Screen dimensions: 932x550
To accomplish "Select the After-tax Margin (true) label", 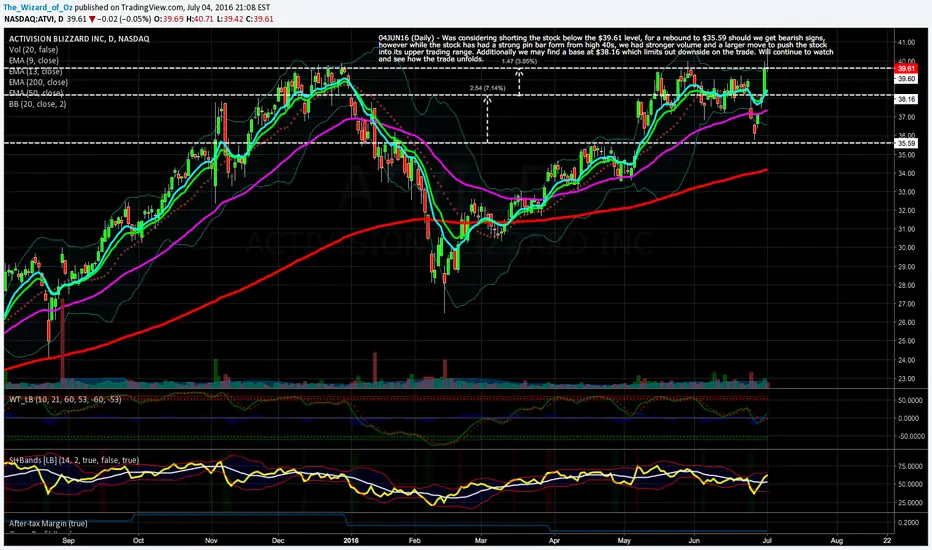I will (x=48, y=523).
